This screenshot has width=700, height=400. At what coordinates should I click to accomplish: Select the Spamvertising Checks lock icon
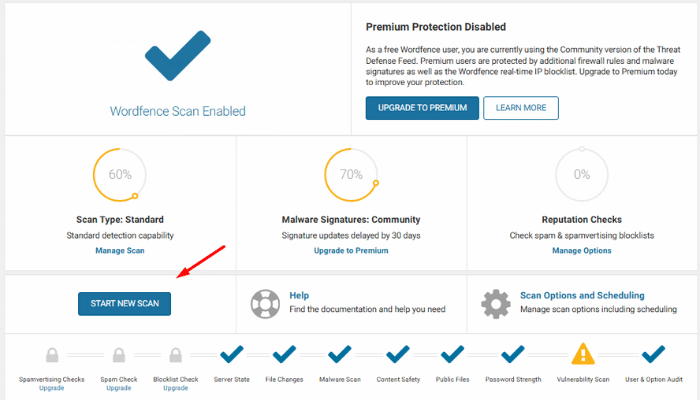tap(52, 355)
